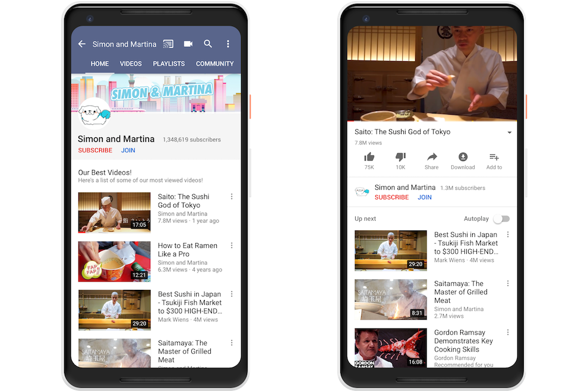The height and width of the screenshot is (392, 588).
Task: Open search with the magnifier icon
Action: [x=208, y=43]
